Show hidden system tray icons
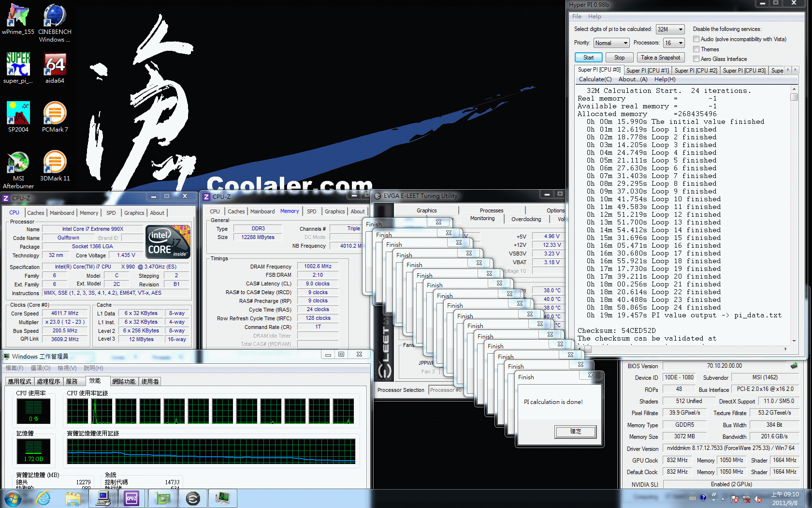This screenshot has width=812, height=508. (x=723, y=498)
